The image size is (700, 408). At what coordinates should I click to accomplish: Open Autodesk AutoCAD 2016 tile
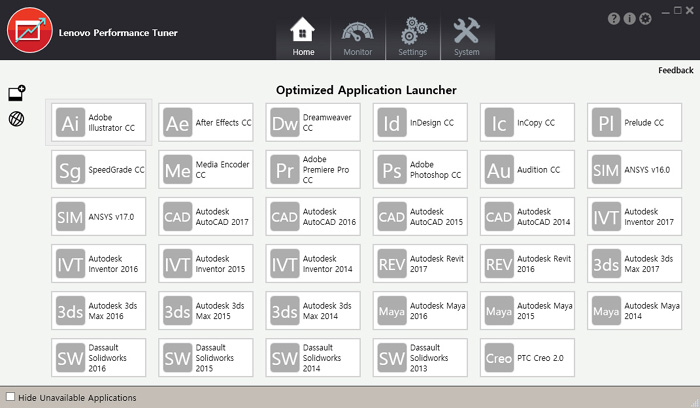[x=312, y=216]
